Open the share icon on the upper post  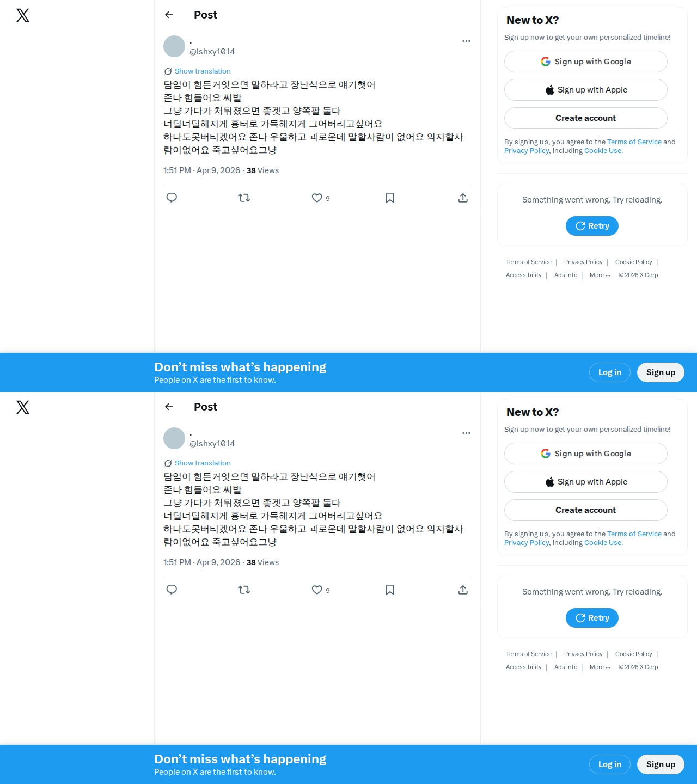(x=463, y=198)
